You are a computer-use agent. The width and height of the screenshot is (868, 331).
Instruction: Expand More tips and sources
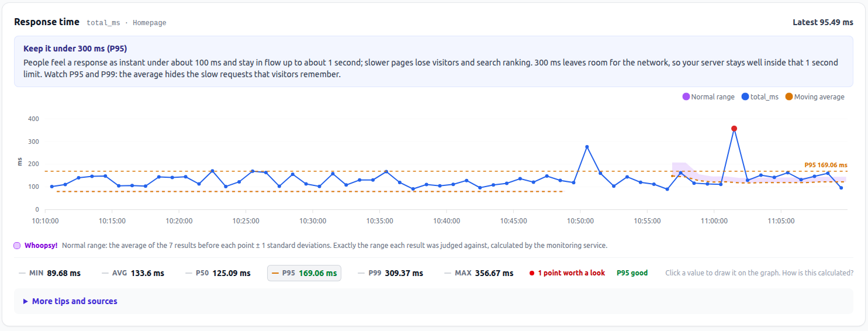tap(70, 301)
